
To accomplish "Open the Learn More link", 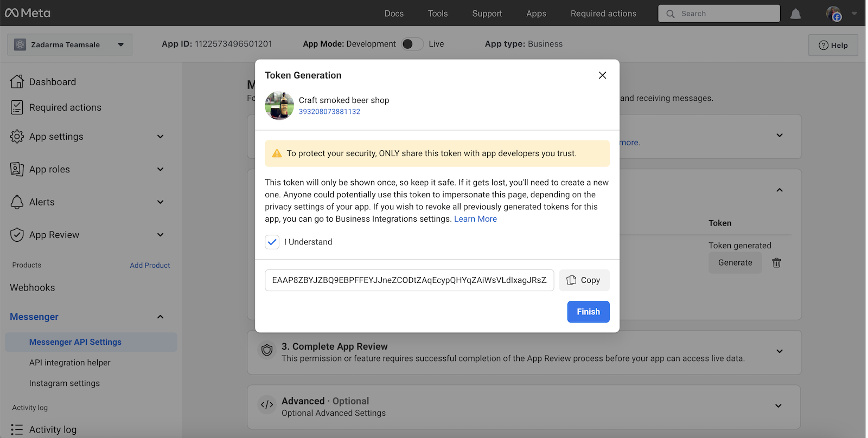I will tap(475, 219).
